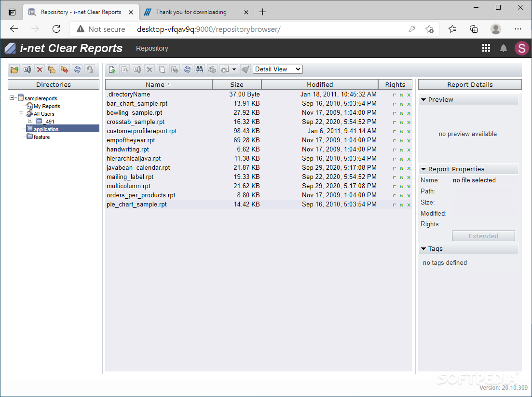Sort files by Size column header
The width and height of the screenshot is (532, 397).
click(x=237, y=84)
